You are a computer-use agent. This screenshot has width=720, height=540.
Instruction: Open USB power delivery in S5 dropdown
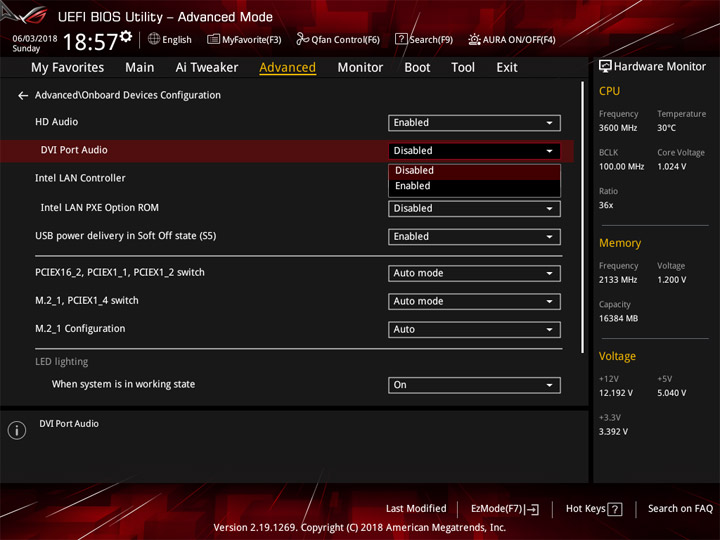(x=474, y=237)
